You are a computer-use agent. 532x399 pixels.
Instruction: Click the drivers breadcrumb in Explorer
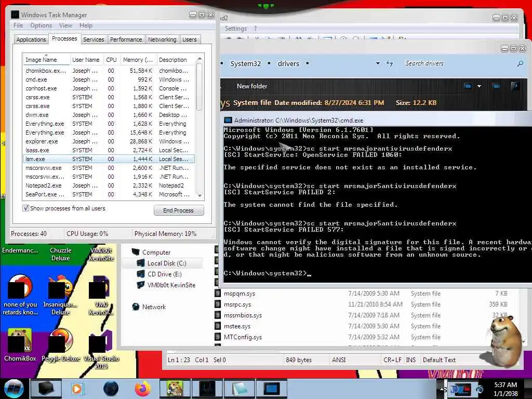288,63
